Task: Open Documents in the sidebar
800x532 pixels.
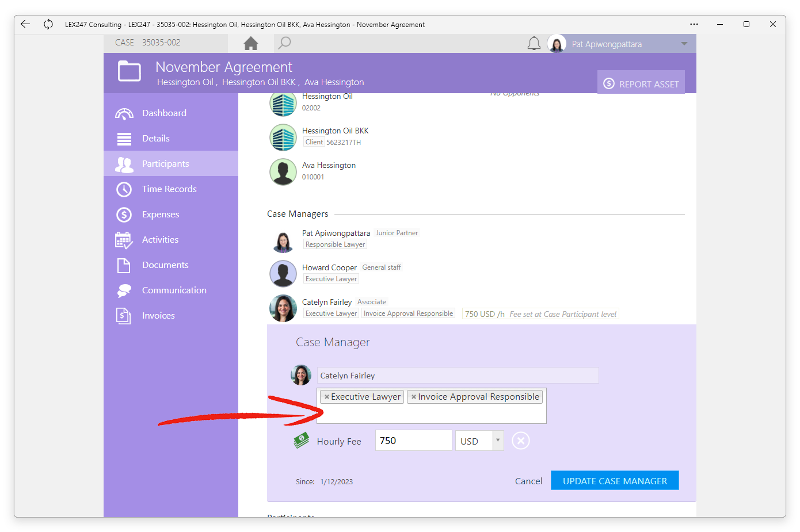Action: tap(171, 265)
